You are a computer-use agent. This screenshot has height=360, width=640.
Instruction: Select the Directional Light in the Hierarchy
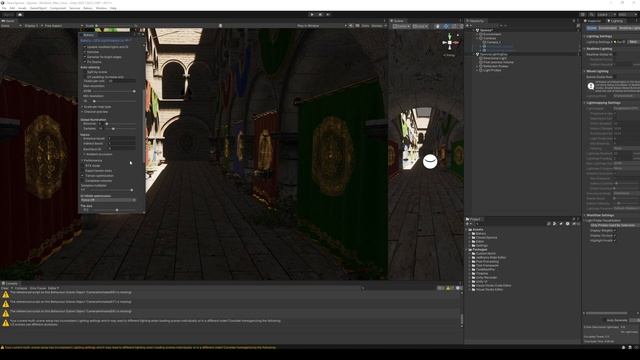coord(495,58)
